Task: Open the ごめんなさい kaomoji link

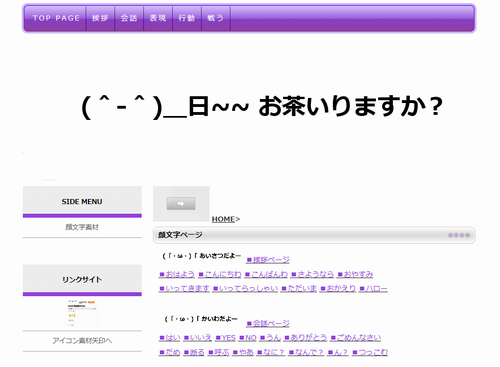Action: point(356,338)
